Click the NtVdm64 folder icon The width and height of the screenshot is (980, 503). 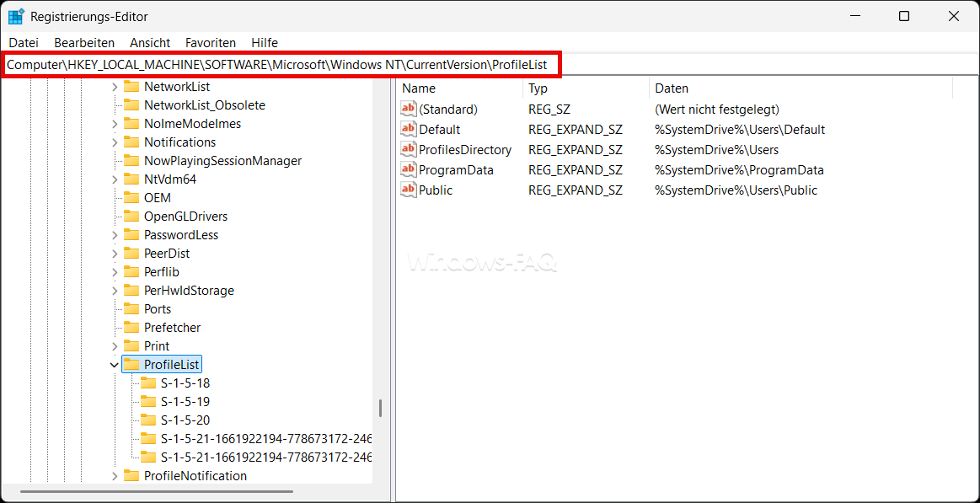tap(131, 179)
